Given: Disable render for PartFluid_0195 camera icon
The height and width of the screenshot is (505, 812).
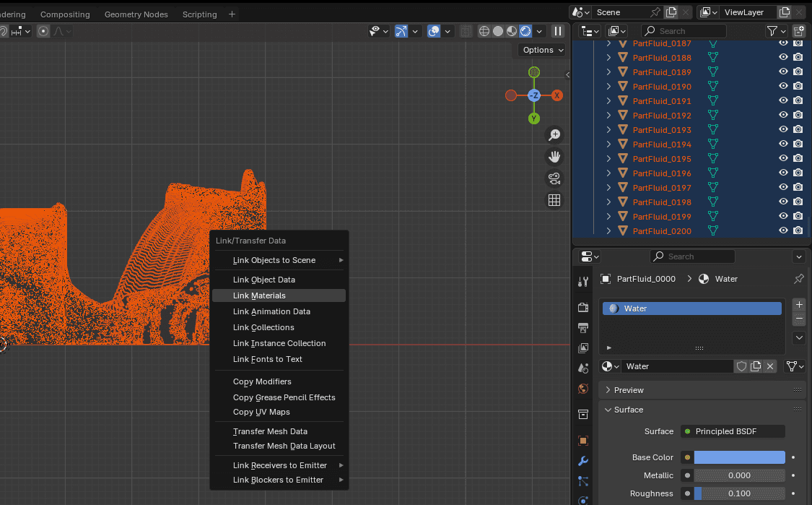Looking at the screenshot, I should [798, 159].
